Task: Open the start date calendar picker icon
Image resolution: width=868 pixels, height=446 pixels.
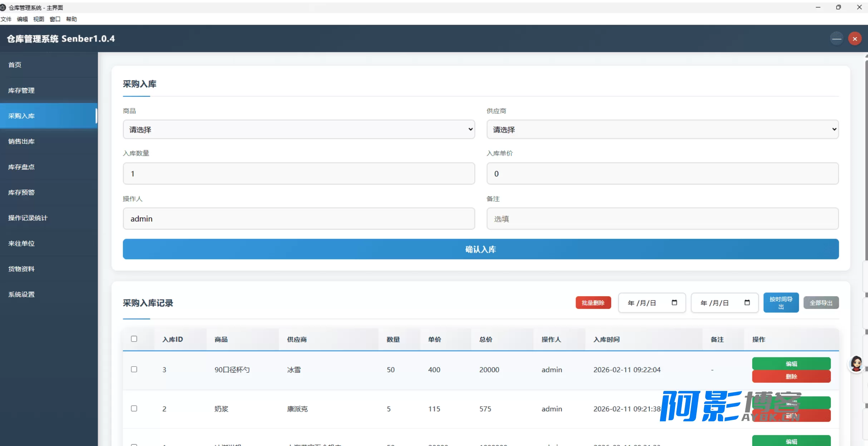Action: (674, 303)
